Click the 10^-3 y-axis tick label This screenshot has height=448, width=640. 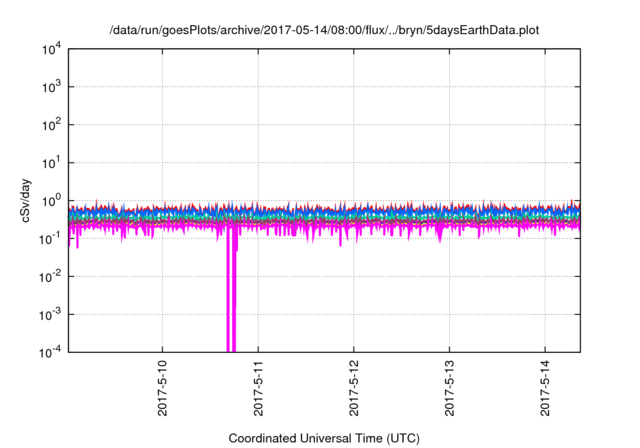pos(51,315)
